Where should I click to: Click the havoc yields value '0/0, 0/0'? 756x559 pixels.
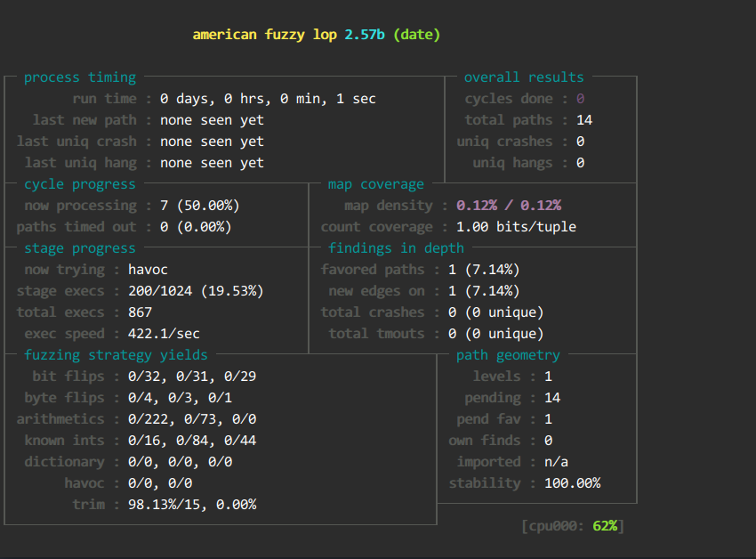coord(160,482)
